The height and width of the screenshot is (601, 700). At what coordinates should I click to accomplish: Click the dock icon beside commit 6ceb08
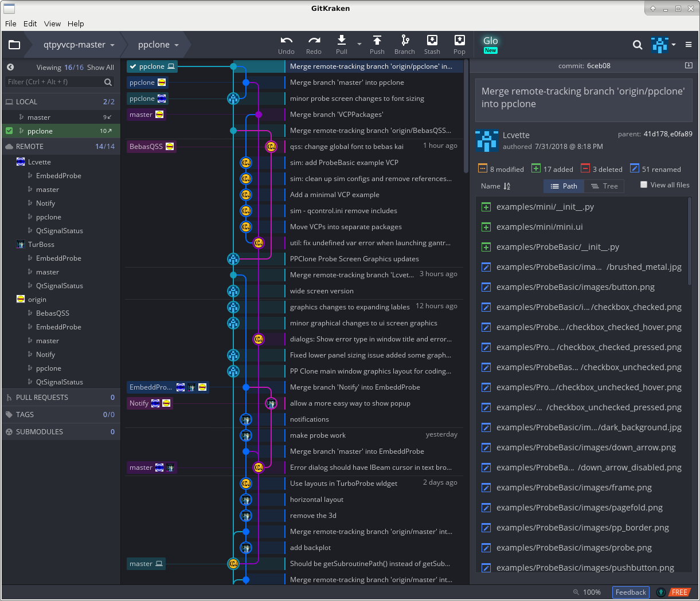point(689,66)
